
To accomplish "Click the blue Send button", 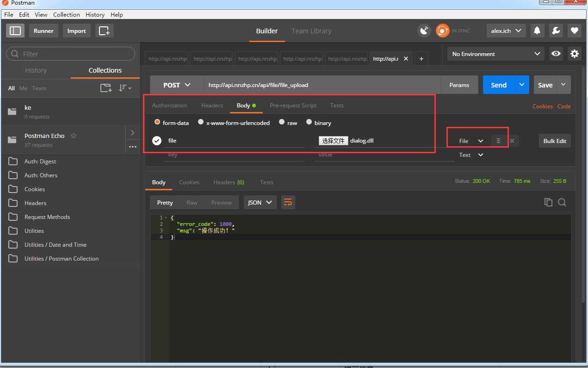I will point(499,85).
